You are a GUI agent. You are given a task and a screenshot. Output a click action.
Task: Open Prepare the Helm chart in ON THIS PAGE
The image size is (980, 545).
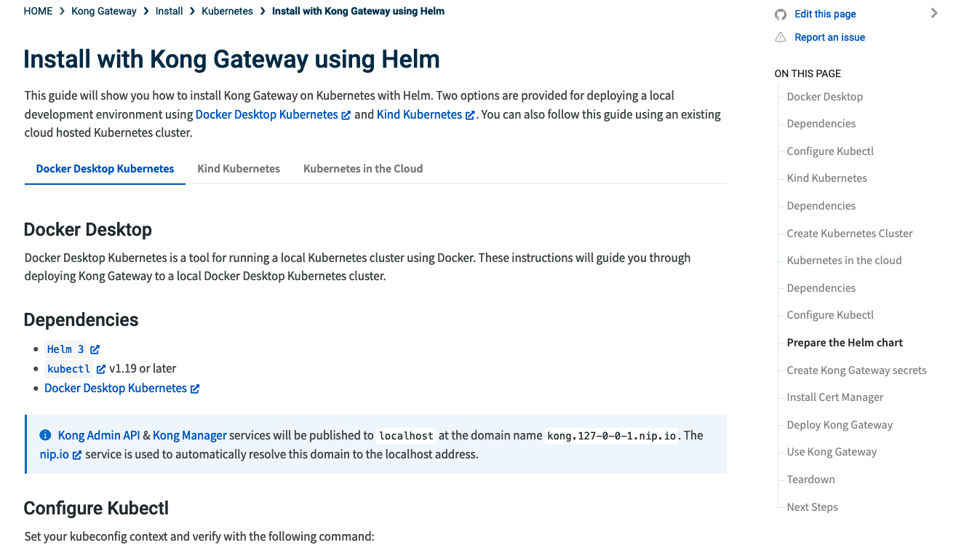[844, 342]
